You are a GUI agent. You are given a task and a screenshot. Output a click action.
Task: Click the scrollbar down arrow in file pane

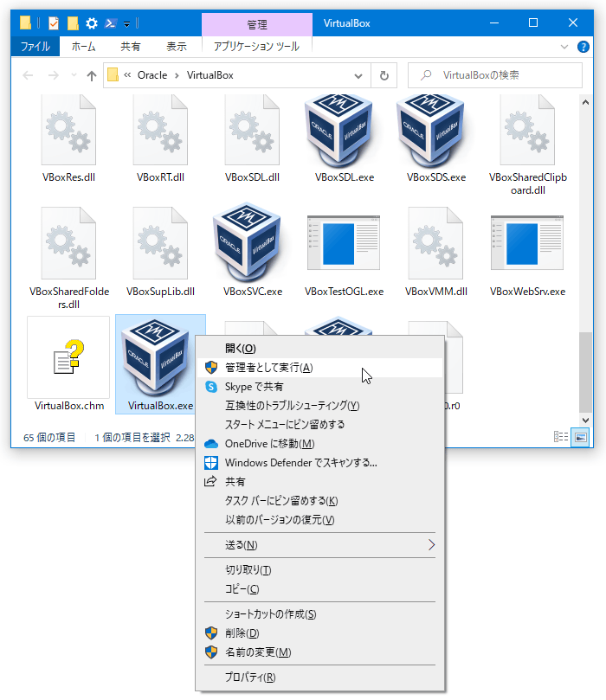[585, 421]
